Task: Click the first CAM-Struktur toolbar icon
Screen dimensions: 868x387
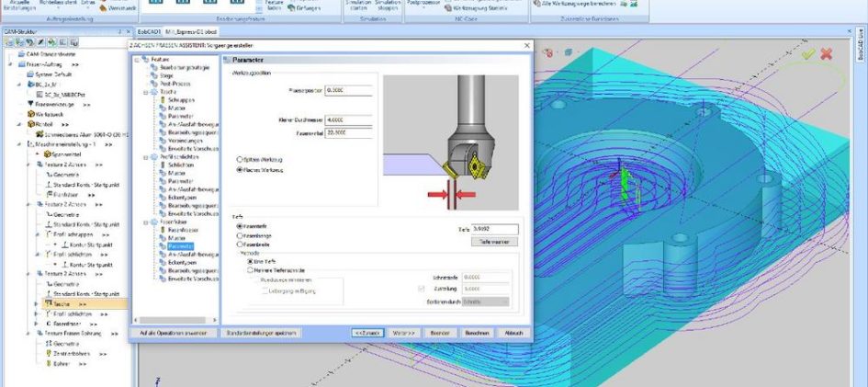Action: click(x=8, y=41)
